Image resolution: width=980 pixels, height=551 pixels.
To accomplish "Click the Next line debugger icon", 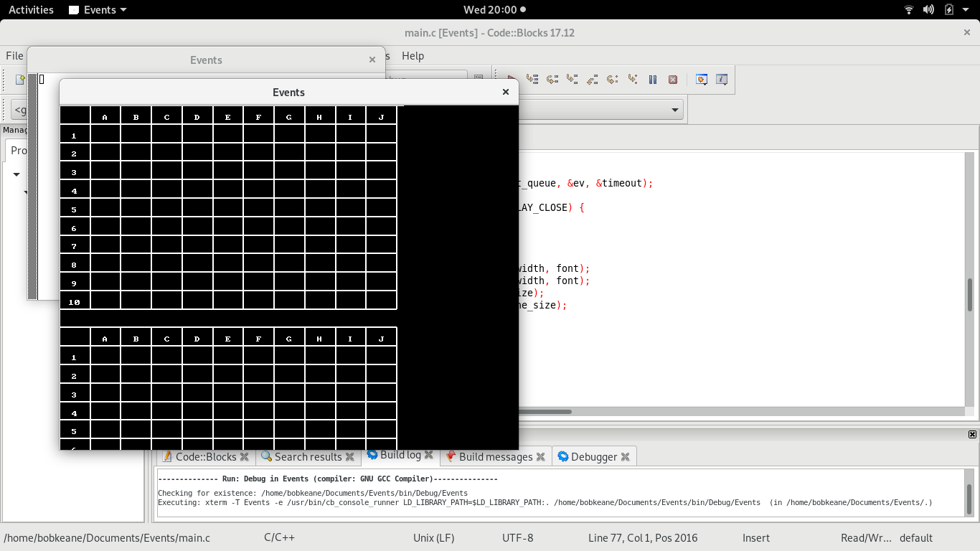I will [x=552, y=80].
